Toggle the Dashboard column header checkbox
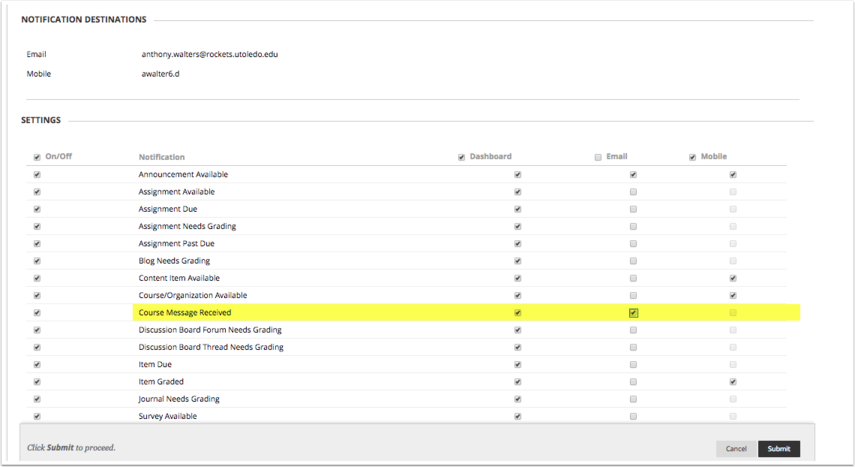 [461, 157]
